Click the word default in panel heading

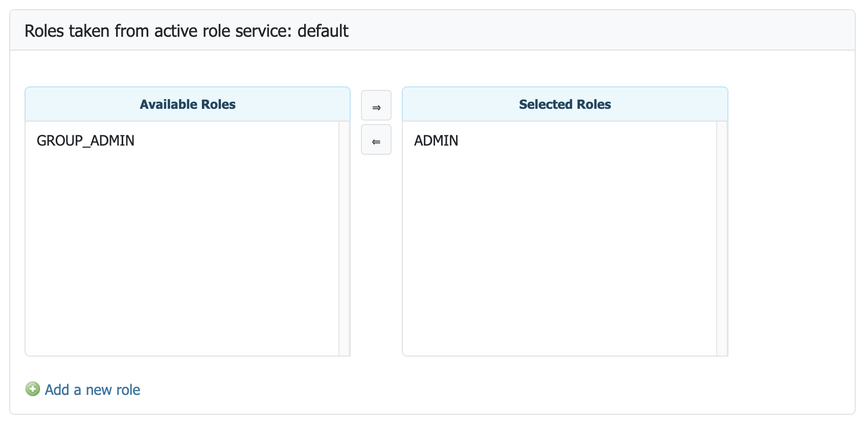(x=323, y=31)
